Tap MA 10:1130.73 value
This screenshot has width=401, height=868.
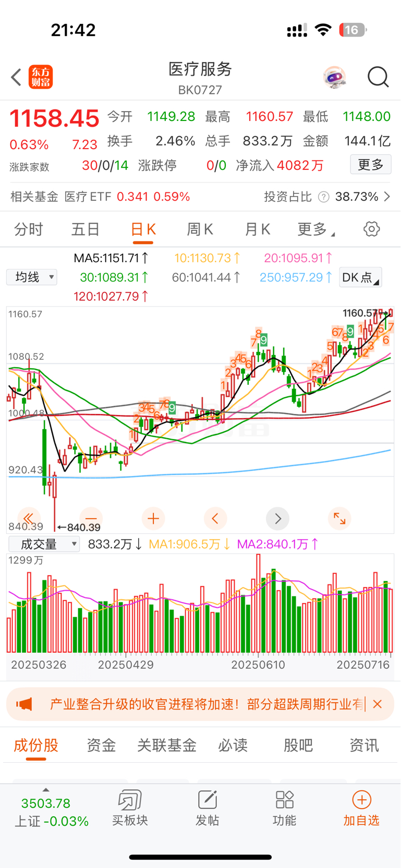coord(207,258)
